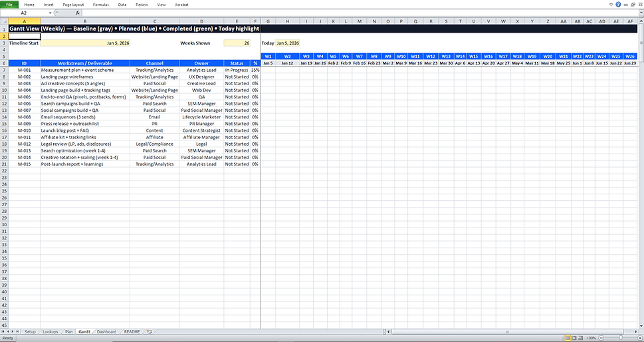Open the README sheet tab

coord(132,331)
